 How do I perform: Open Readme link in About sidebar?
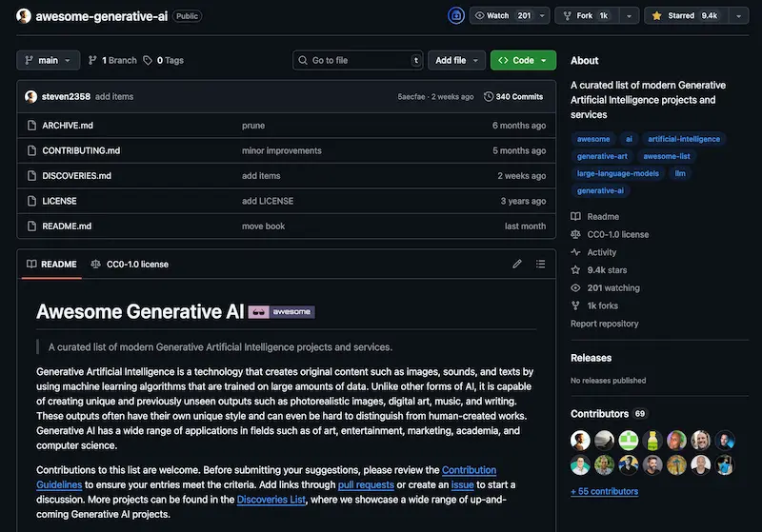pos(594,216)
